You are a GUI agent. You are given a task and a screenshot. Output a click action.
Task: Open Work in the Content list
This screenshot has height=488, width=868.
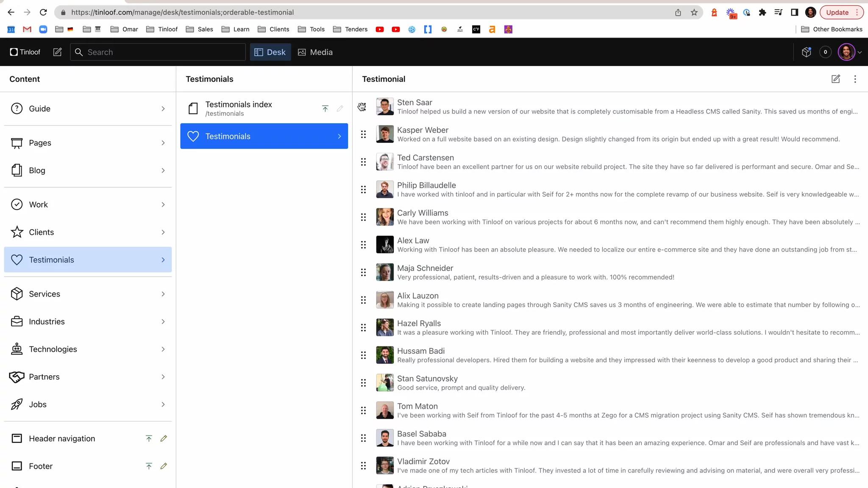[88, 205]
